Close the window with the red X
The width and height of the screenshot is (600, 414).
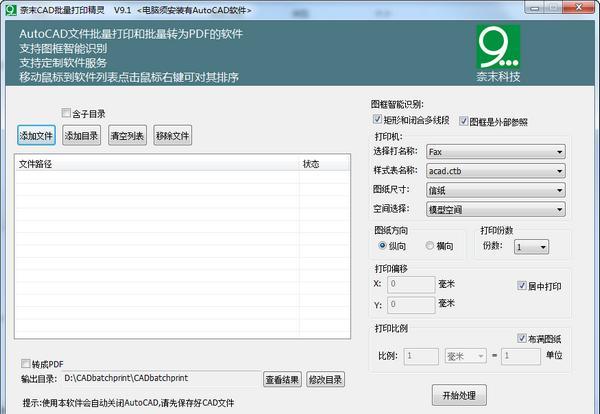(x=579, y=8)
